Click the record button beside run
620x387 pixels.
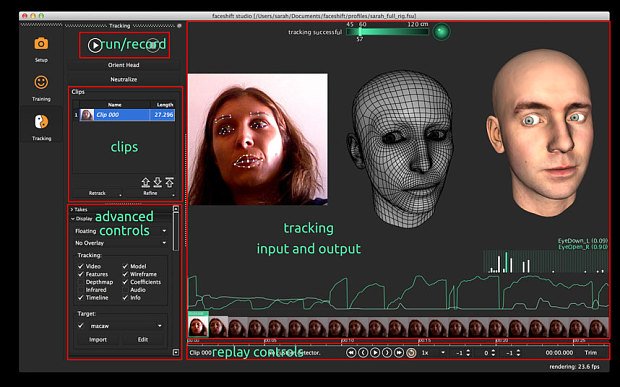[153, 45]
